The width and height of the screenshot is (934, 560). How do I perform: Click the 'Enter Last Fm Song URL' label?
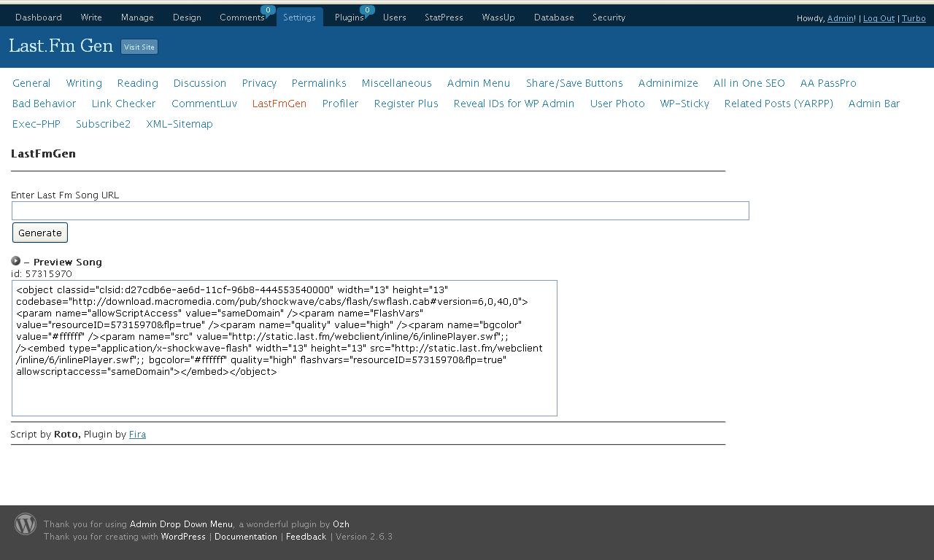[x=65, y=195]
